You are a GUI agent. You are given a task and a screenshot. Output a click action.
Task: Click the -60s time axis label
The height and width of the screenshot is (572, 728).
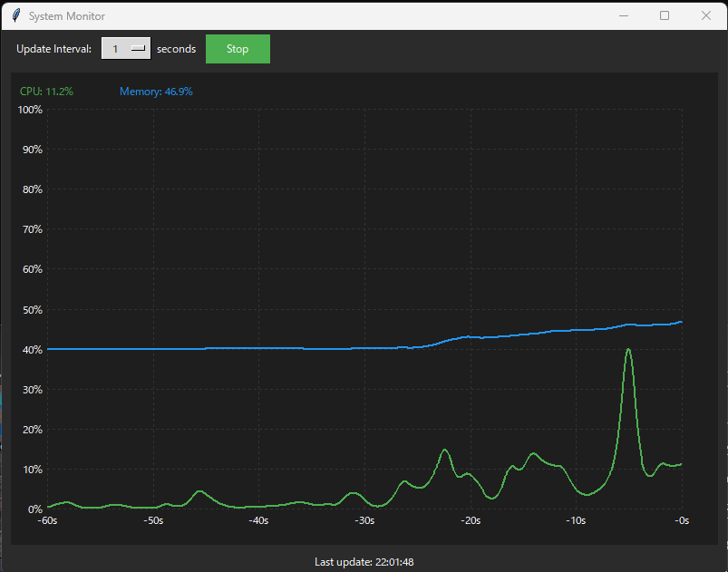(x=46, y=520)
